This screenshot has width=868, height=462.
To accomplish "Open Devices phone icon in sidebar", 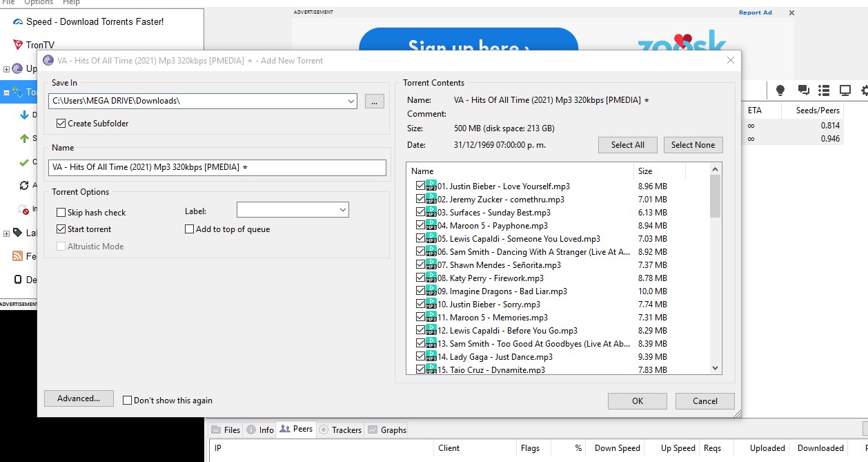I will [18, 280].
